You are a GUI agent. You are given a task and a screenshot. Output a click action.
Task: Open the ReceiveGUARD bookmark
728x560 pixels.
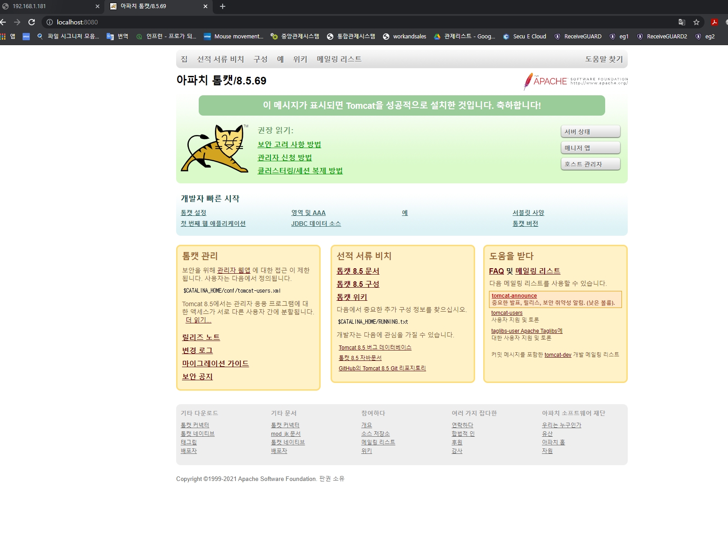[x=578, y=37]
